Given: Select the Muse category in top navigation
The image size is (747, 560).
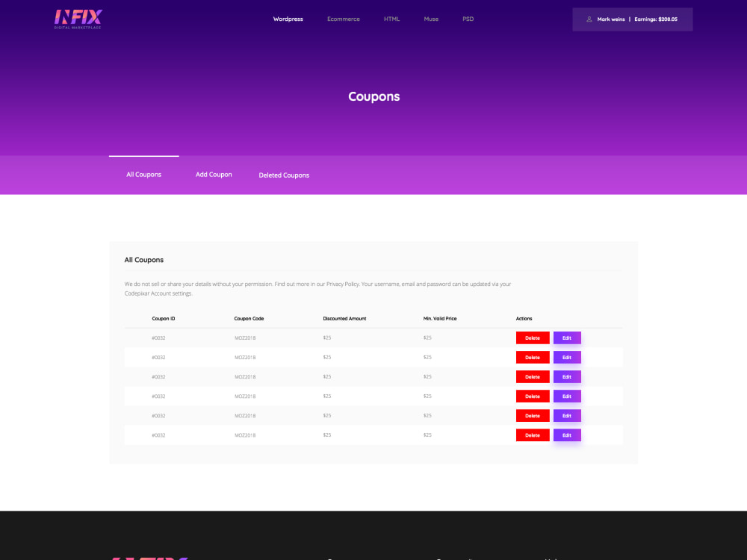Looking at the screenshot, I should (431, 19).
